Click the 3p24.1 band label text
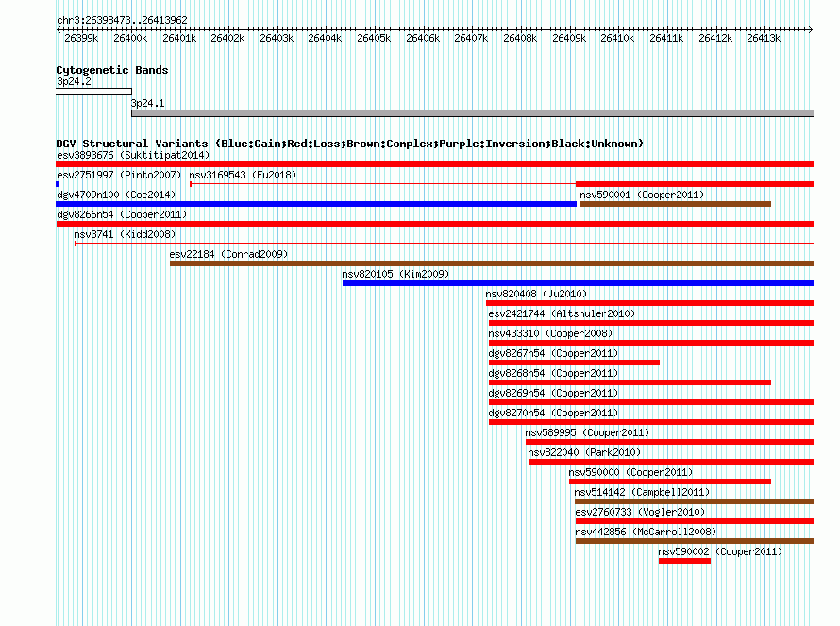 (148, 103)
